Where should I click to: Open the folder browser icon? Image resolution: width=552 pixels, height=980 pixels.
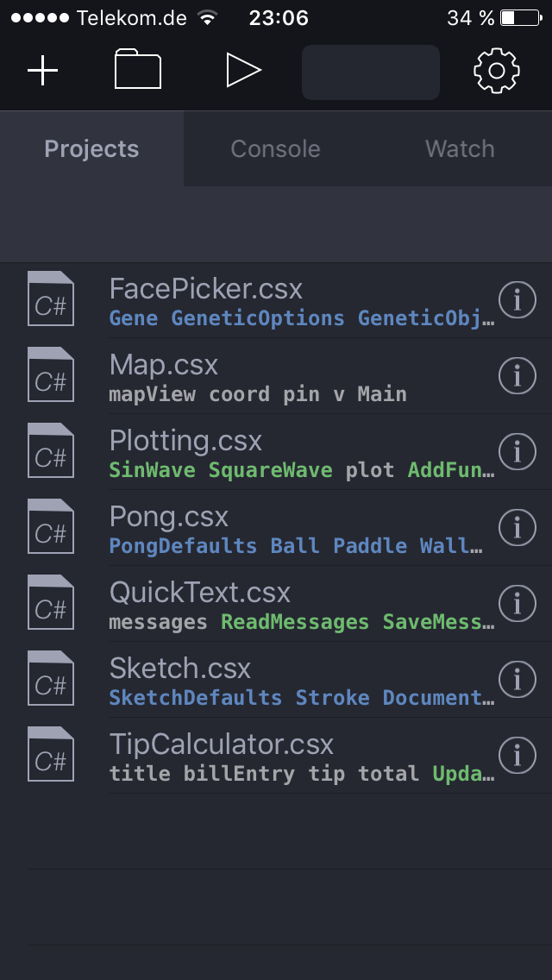tap(138, 70)
